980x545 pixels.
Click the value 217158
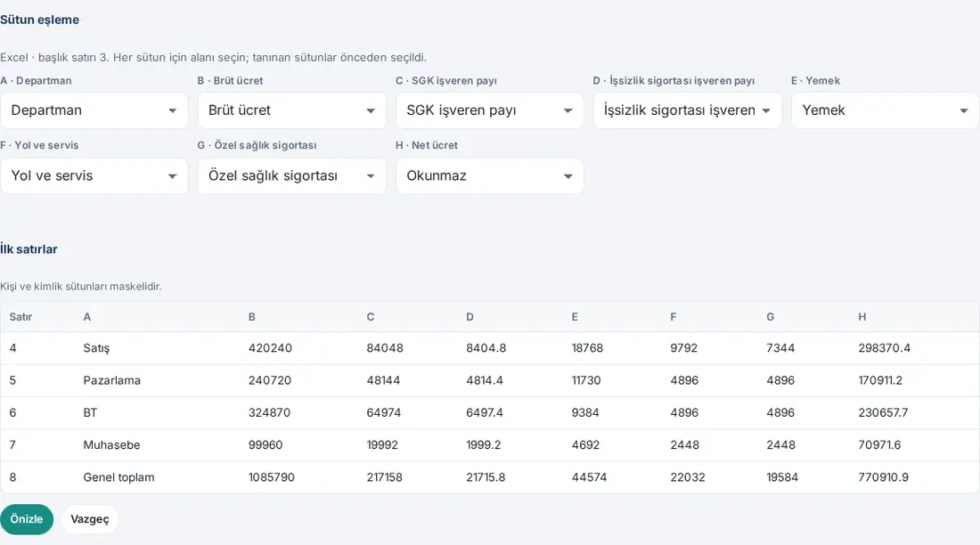tap(384, 477)
